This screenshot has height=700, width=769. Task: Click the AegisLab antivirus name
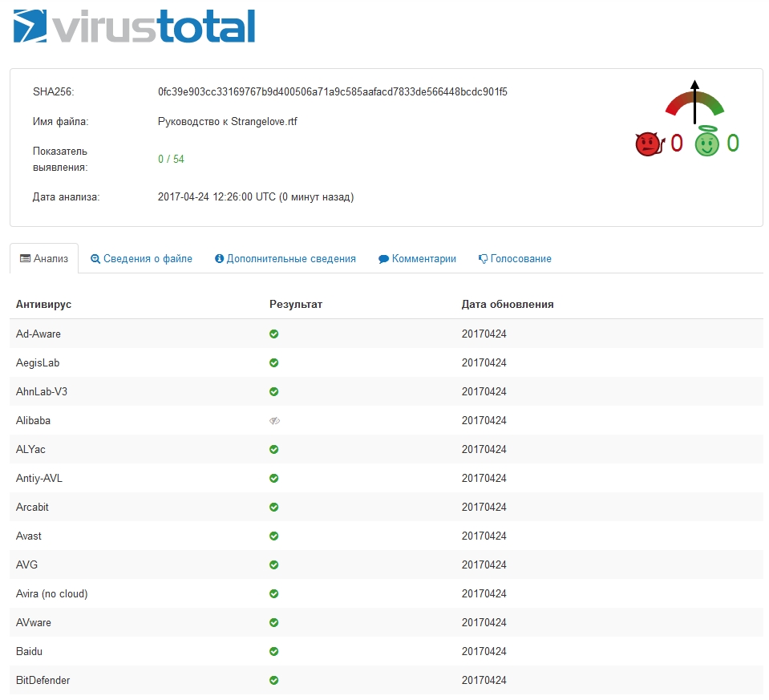38,363
